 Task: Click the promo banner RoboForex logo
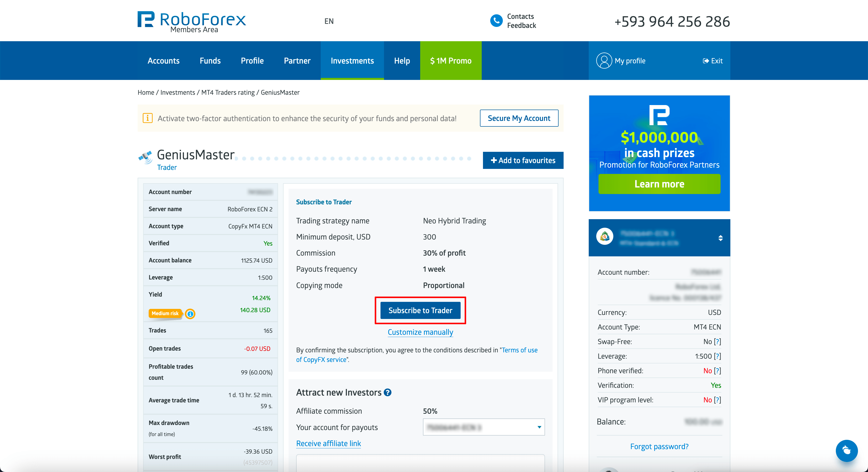pos(659,115)
